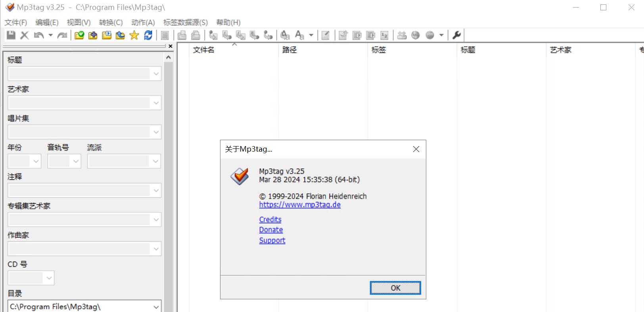This screenshot has width=644, height=312.
Task: Click the "Mp3tag v3.25" text in About dialog
Action: pos(282,171)
